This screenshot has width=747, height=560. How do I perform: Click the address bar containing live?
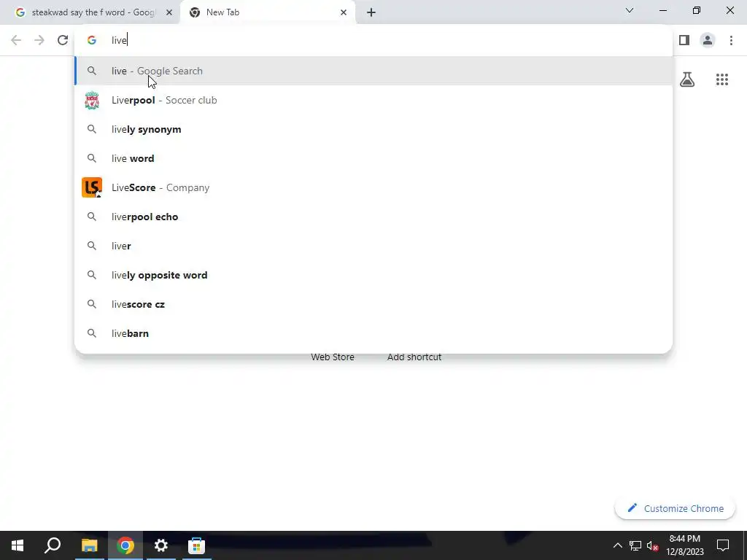pos(373,40)
